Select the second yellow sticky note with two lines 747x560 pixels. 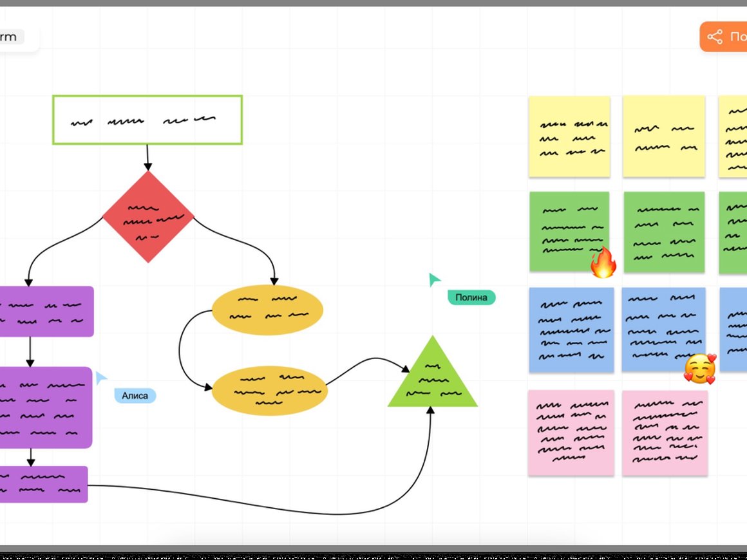[663, 136]
